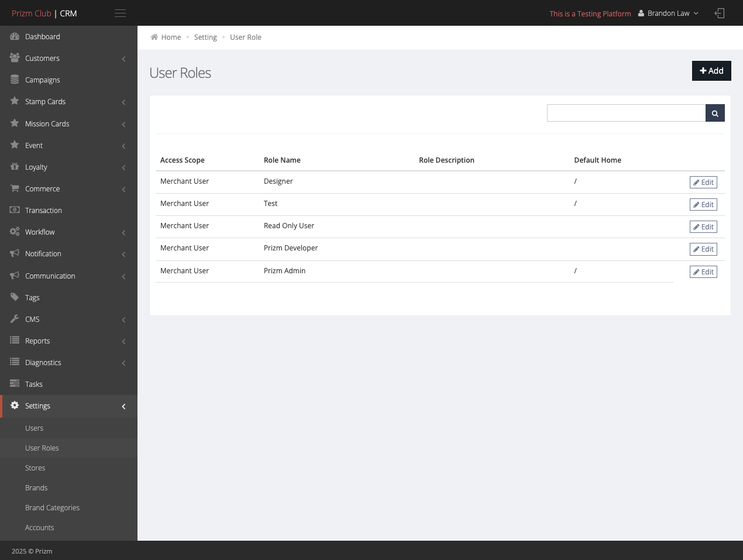The height and width of the screenshot is (560, 743).
Task: Expand the Mission Cards menu chevron
Action: (x=123, y=124)
